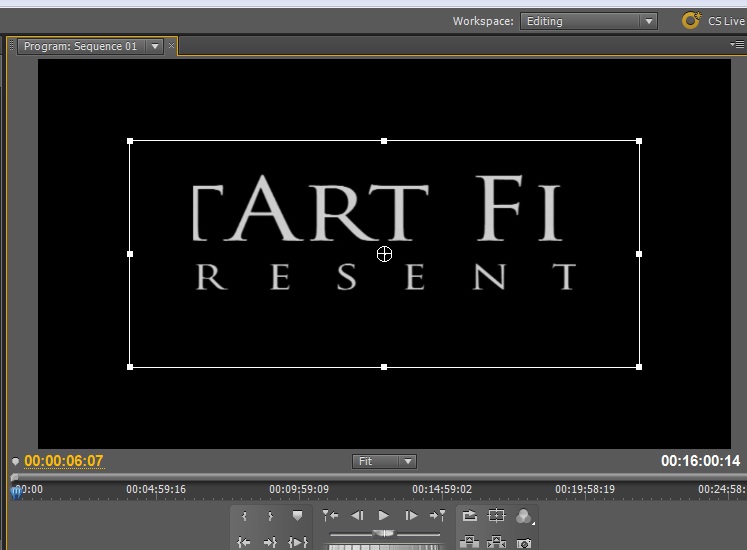
Task: Click the viewing area bar above ruler
Action: [x=379, y=477]
